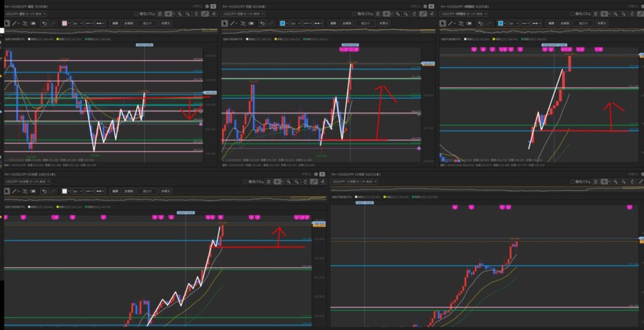
Task: Click undo arrow in the weekly chart toolbar
Action: pyautogui.click(x=44, y=23)
